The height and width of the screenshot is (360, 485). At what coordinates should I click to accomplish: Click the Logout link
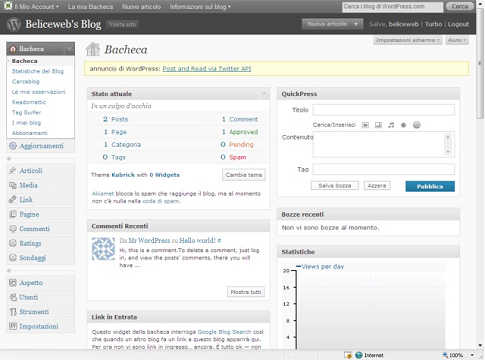[x=458, y=24]
